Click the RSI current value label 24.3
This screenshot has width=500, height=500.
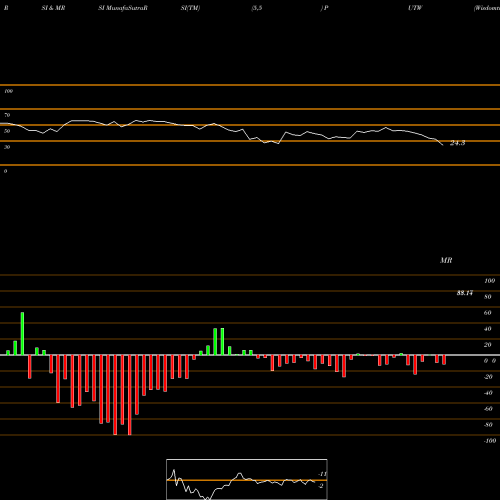click(457, 143)
